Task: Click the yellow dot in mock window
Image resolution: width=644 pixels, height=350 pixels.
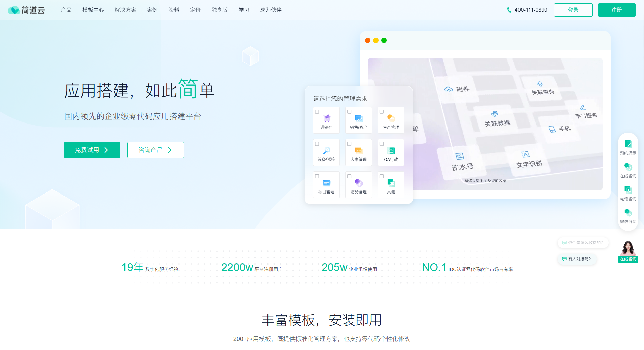Action: (376, 40)
